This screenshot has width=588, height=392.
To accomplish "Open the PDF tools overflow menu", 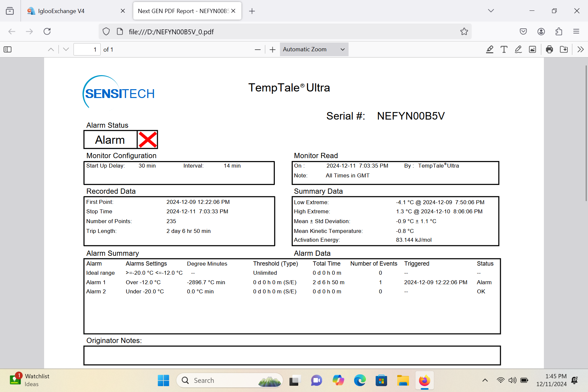I will coord(580,49).
